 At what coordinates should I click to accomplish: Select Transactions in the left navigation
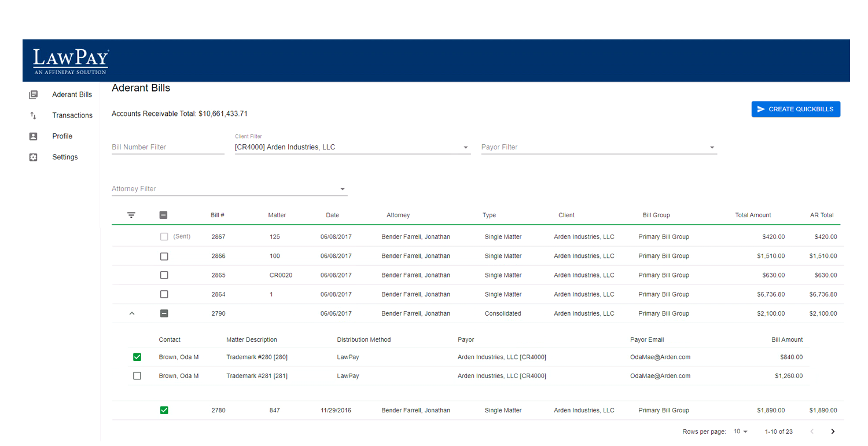(72, 115)
